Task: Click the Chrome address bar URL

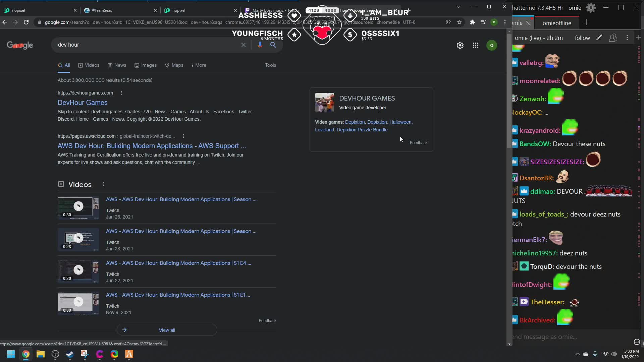Action: [230, 22]
